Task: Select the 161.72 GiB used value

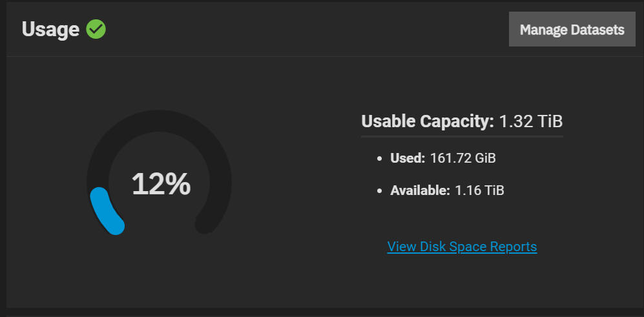Action: [x=463, y=158]
